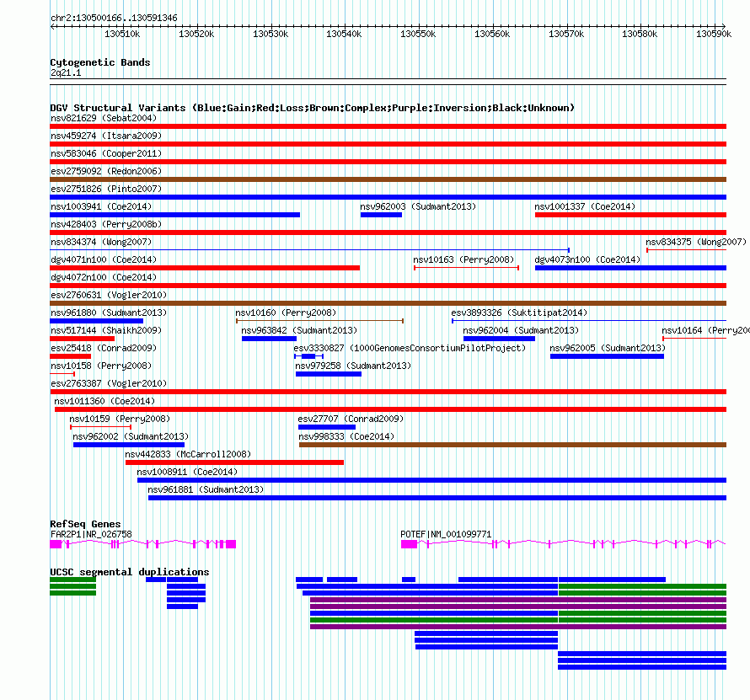Click the POTEF|NM_001099771 gene label
The height and width of the screenshot is (700, 750).
(446, 534)
